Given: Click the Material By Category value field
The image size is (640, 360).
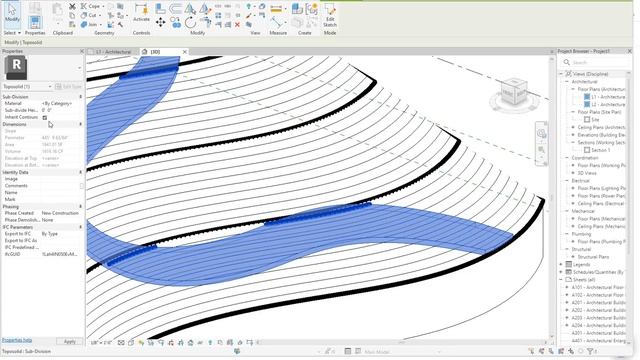Looking at the screenshot, I should click(x=61, y=104).
